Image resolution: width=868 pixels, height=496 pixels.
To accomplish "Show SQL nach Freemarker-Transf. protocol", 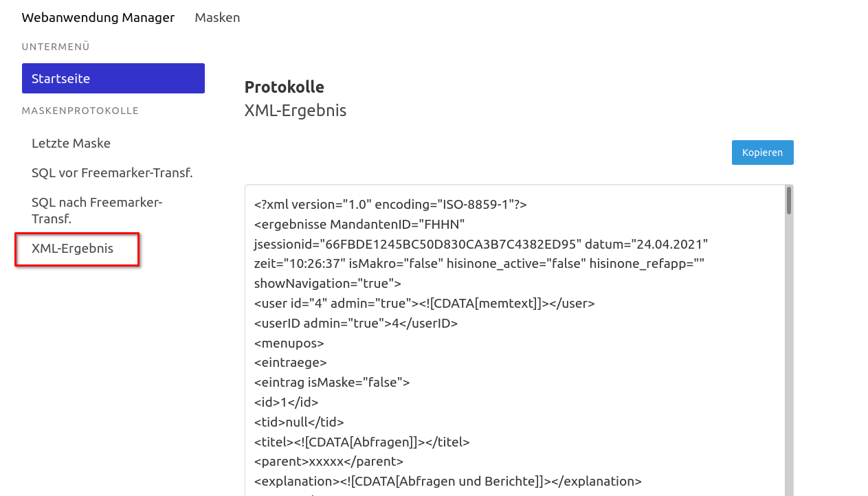I will (x=97, y=210).
